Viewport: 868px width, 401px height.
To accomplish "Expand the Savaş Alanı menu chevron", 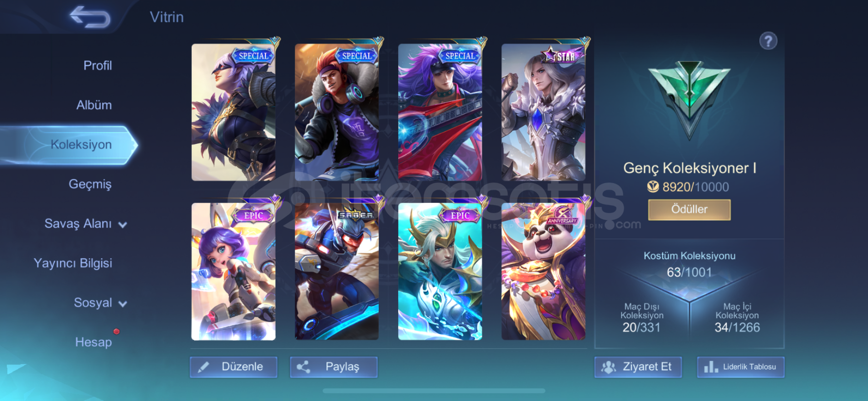I will [x=123, y=225].
